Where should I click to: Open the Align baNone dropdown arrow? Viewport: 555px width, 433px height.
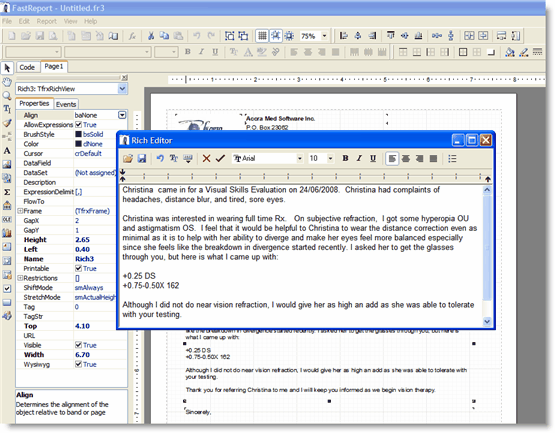click(122, 115)
